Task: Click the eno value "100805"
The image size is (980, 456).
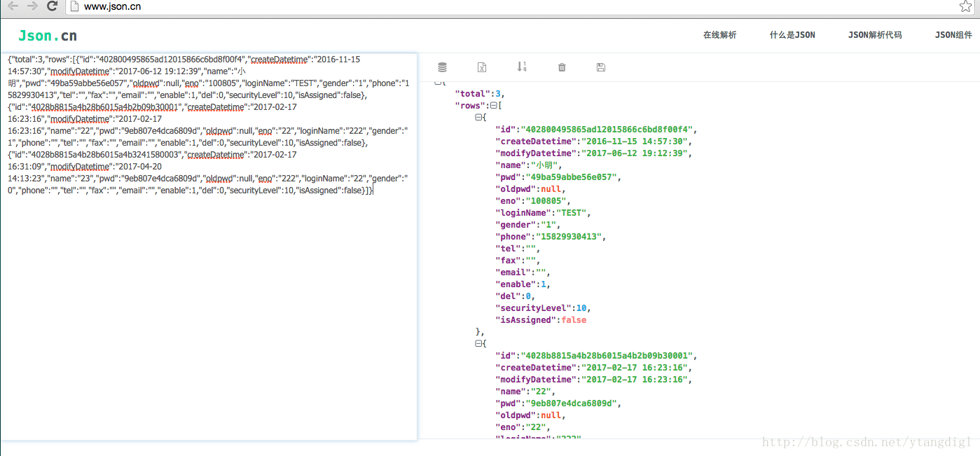Action: click(548, 201)
